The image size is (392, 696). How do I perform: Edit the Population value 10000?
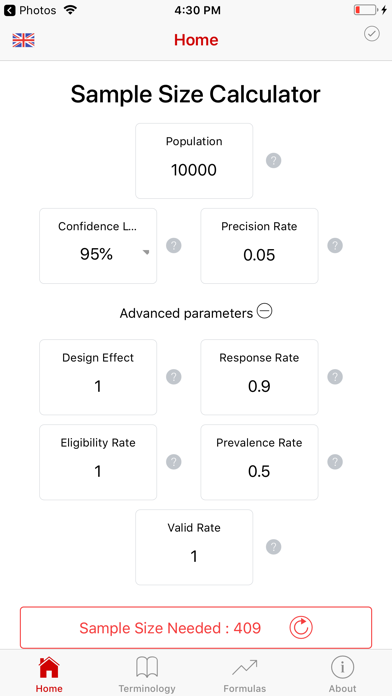point(194,170)
